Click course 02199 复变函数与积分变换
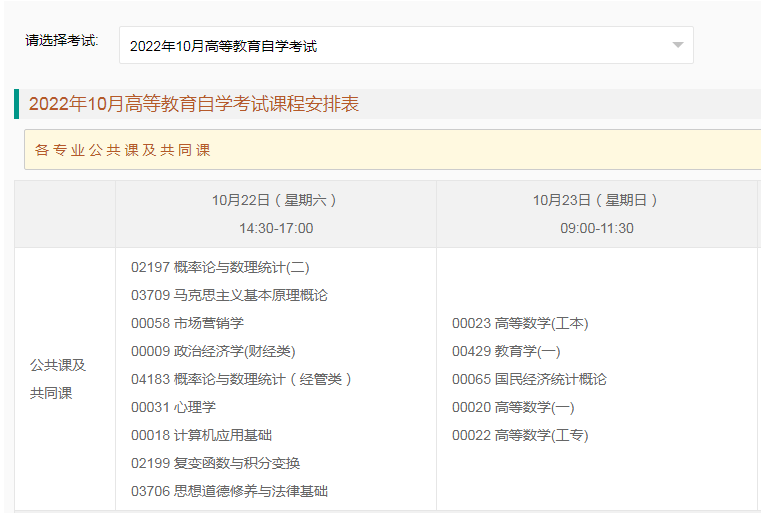Image resolution: width=761 pixels, height=513 pixels. coord(215,463)
